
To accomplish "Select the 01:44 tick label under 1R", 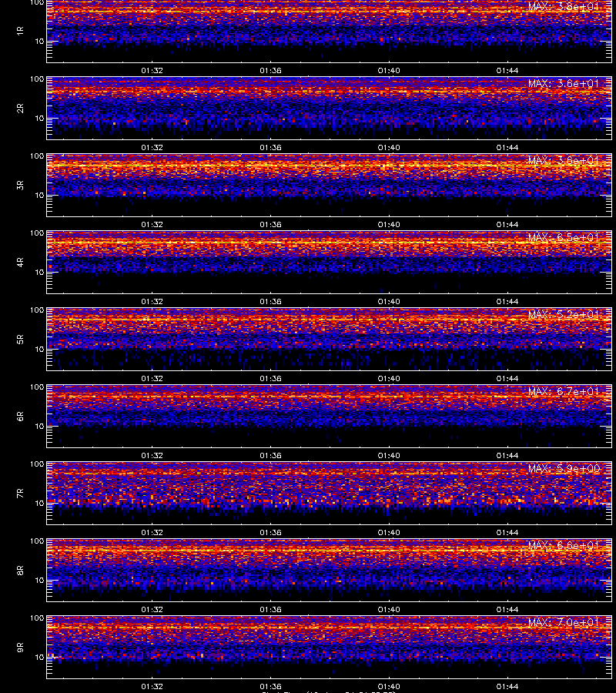I will [507, 70].
